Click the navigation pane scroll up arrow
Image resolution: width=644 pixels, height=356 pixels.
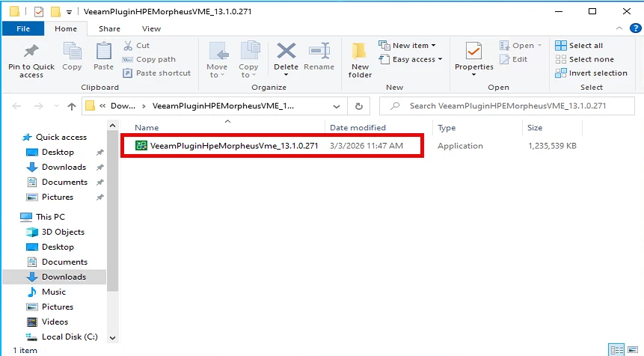pyautogui.click(x=112, y=125)
